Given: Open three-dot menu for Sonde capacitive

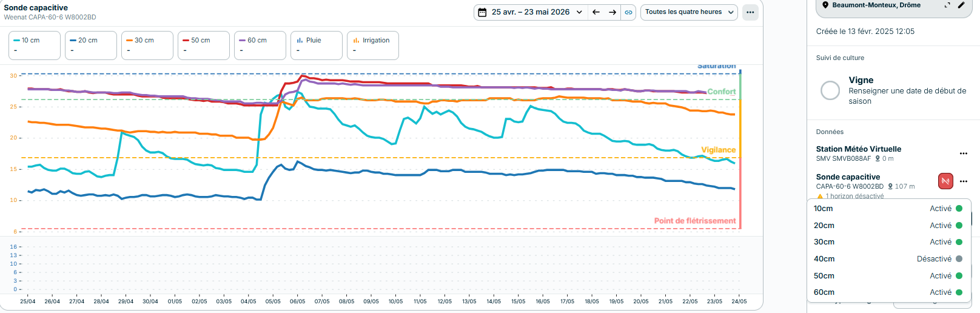Looking at the screenshot, I should coord(964,181).
